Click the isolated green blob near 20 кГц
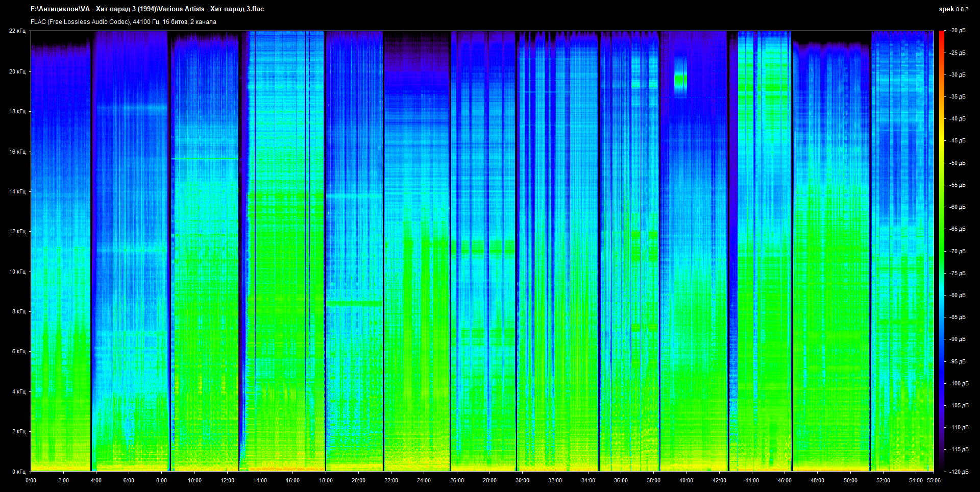The width and height of the screenshot is (980, 492). pyautogui.click(x=680, y=80)
